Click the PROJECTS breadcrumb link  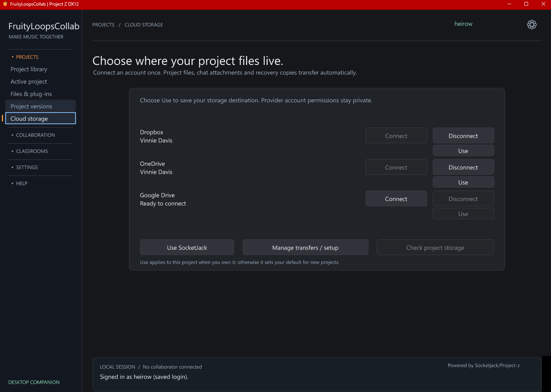(x=103, y=25)
